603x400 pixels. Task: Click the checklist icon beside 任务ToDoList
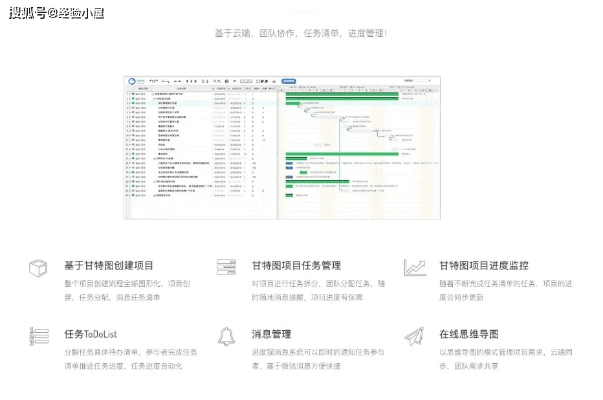click(39, 335)
